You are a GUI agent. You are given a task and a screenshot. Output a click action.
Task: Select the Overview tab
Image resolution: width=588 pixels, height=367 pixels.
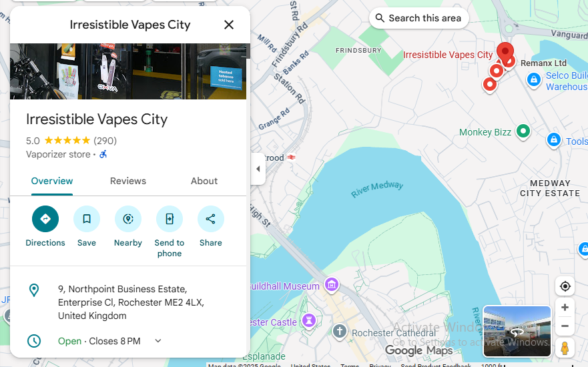click(x=52, y=181)
